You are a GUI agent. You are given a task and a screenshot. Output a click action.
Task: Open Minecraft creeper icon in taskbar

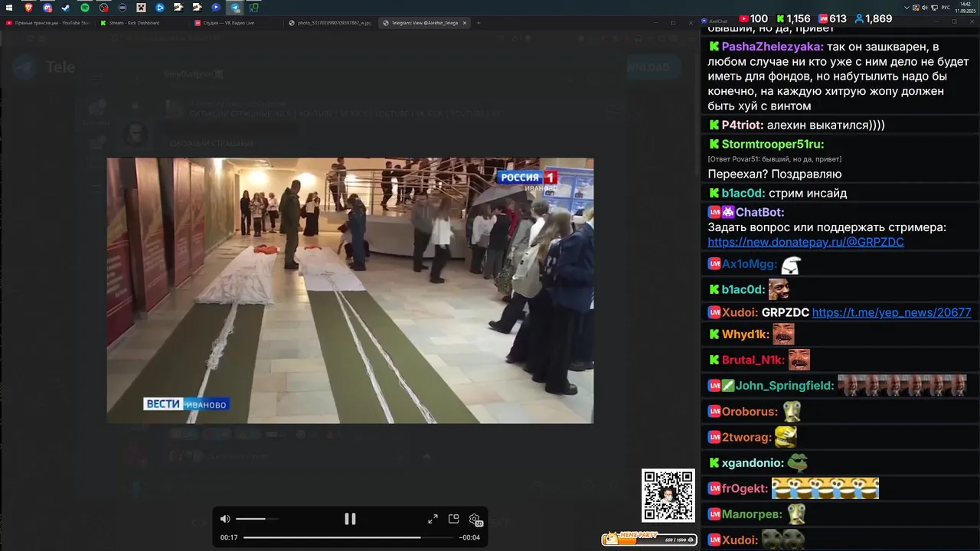pos(141,8)
